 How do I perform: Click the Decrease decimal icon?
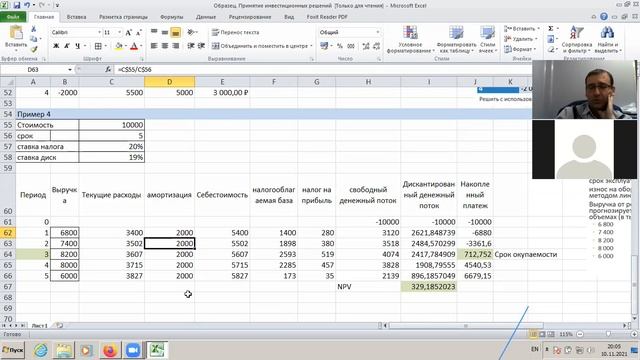tap(376, 46)
